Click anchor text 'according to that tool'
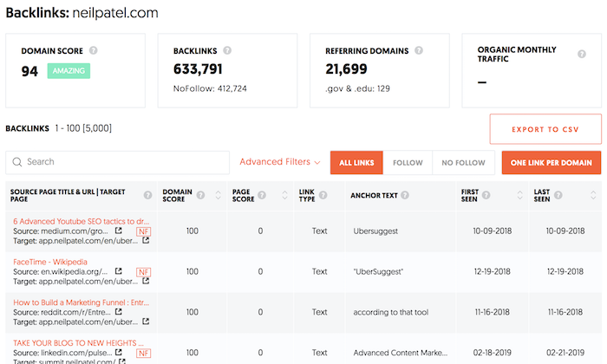This screenshot has height=364, width=607. pyautogui.click(x=391, y=312)
